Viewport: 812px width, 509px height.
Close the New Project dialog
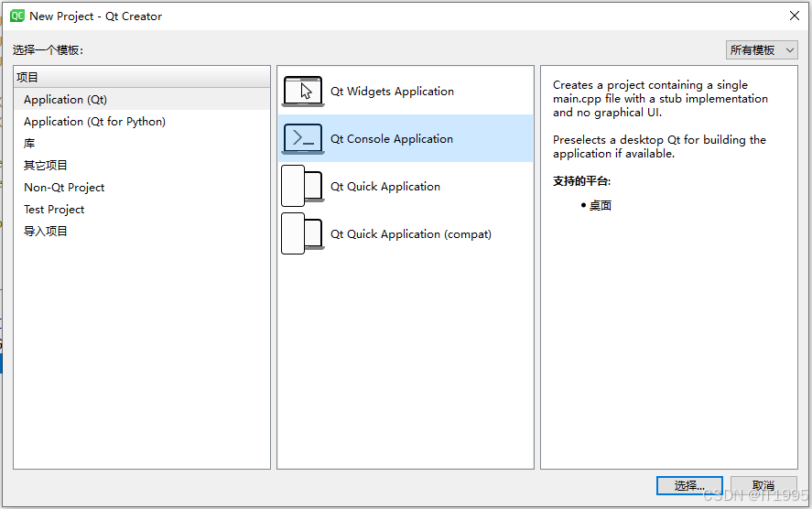(795, 16)
